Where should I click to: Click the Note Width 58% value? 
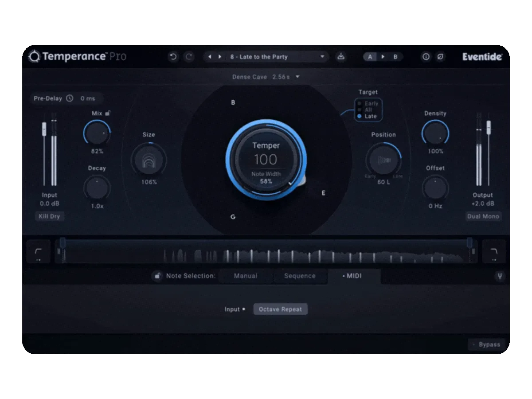pos(266,182)
